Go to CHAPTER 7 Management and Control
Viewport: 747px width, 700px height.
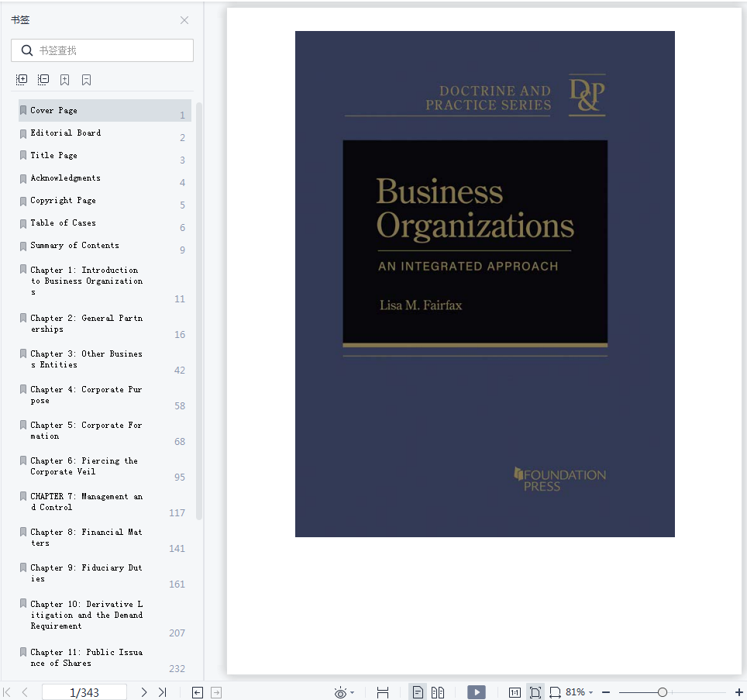pyautogui.click(x=105, y=502)
